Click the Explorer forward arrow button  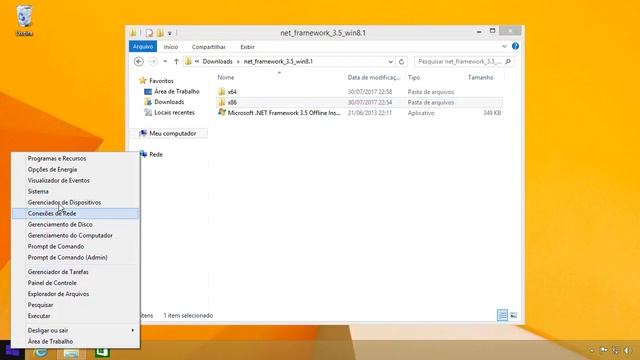coord(153,62)
